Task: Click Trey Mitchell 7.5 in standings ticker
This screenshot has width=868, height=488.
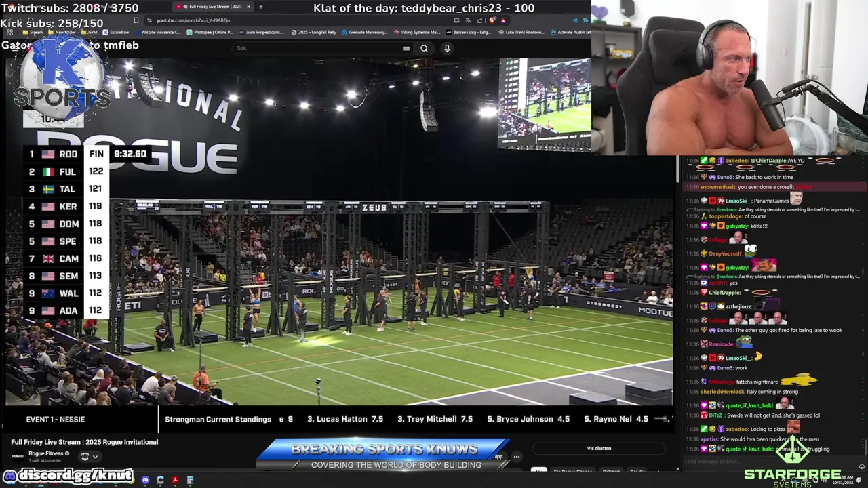Action: [435, 419]
